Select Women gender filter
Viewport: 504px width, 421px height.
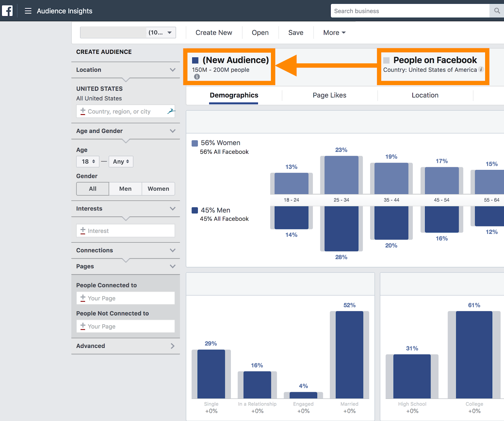coord(158,189)
